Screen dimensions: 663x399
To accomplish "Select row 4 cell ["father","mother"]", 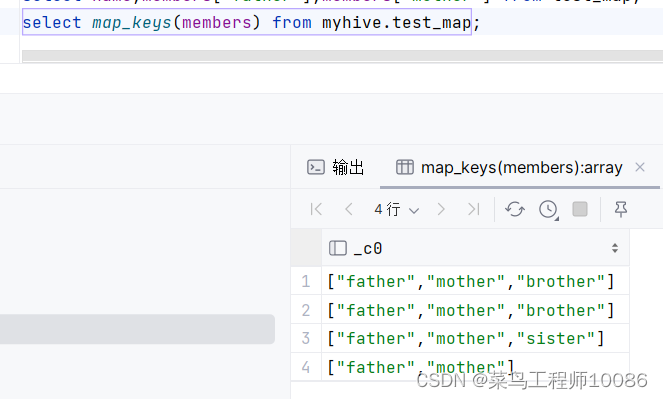I will pos(475,367).
